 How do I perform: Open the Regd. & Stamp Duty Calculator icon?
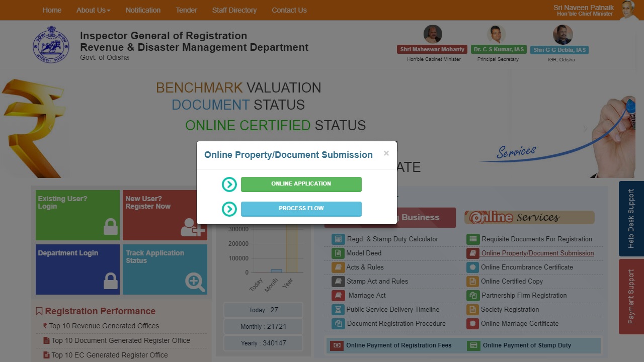point(337,239)
